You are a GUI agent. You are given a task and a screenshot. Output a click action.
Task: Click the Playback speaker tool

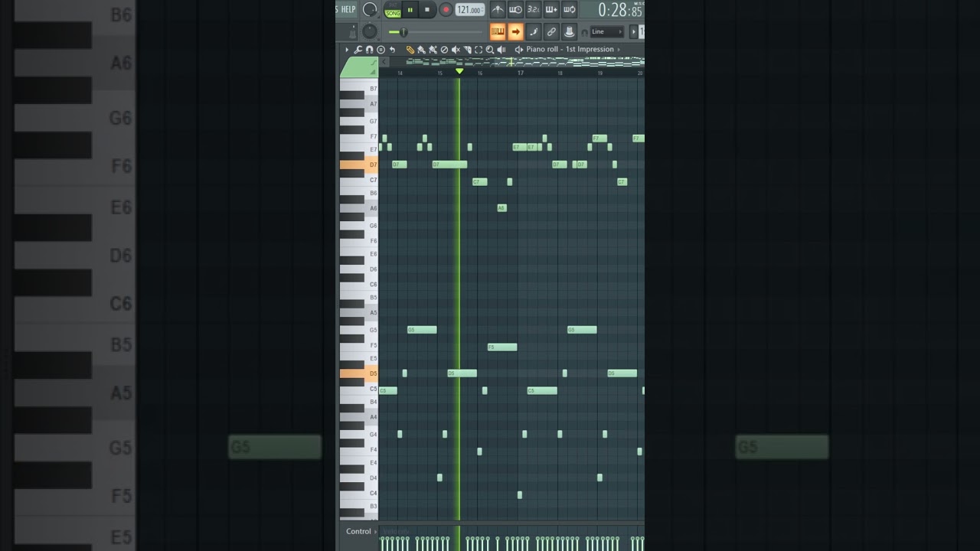coord(501,50)
